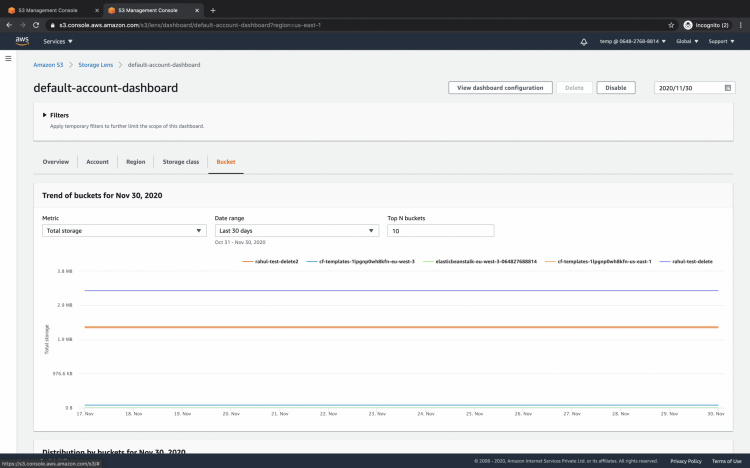Click the Storage Lens breadcrumb link
This screenshot has height=468, width=750.
click(x=96, y=64)
